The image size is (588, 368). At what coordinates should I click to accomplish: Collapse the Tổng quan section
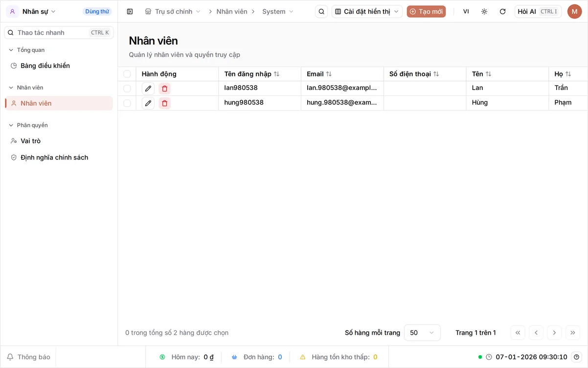pyautogui.click(x=26, y=50)
